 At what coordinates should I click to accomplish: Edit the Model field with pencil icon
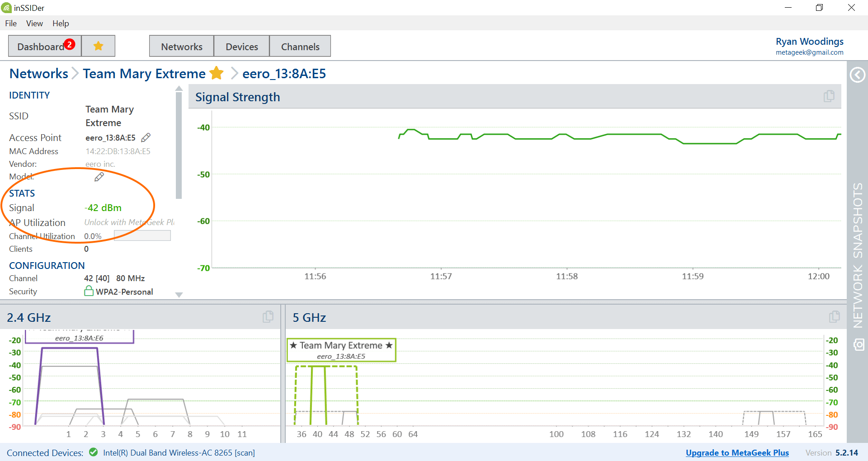(99, 177)
